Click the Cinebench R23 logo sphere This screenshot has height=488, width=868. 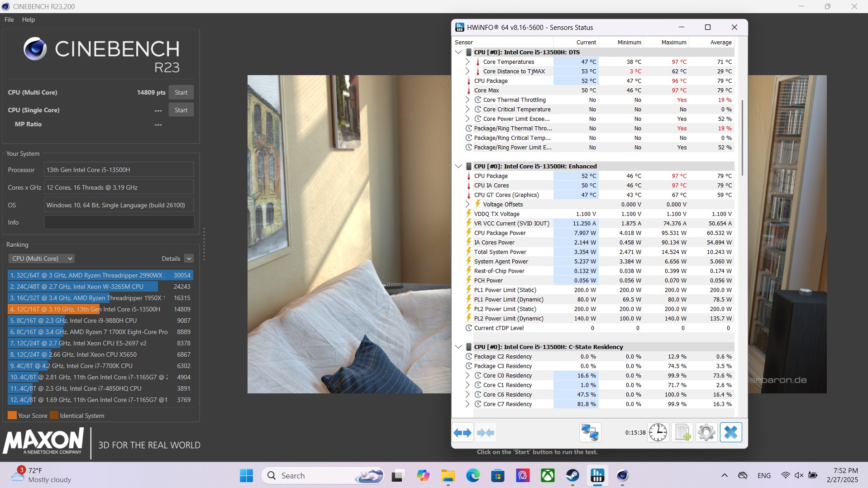pyautogui.click(x=35, y=49)
